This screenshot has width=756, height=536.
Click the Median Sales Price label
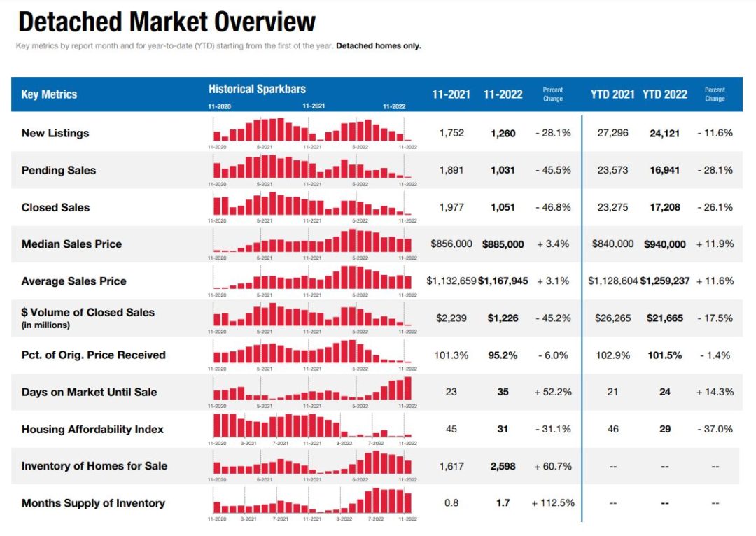click(x=71, y=244)
